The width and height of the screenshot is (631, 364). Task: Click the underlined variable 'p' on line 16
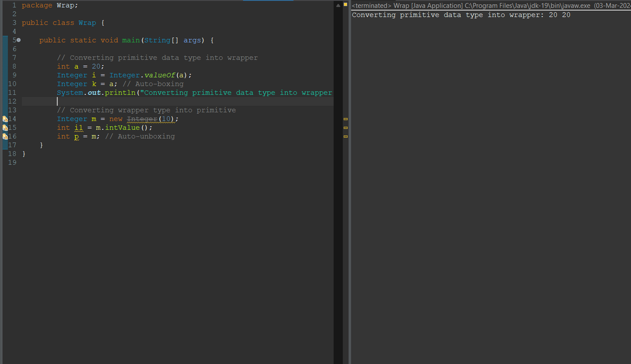pos(76,137)
